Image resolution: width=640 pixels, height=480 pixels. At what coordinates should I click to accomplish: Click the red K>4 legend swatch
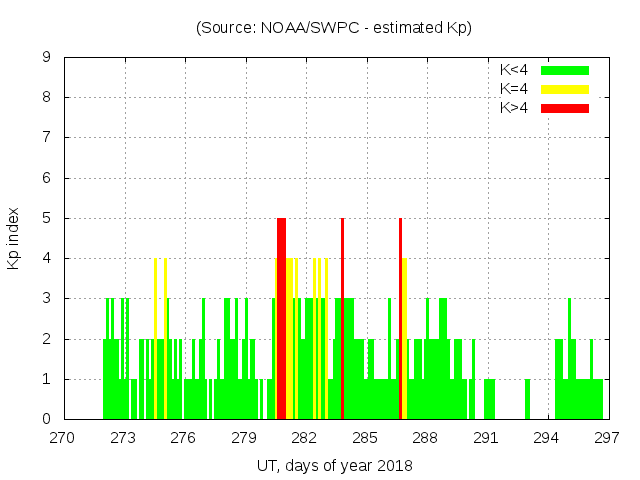(565, 108)
